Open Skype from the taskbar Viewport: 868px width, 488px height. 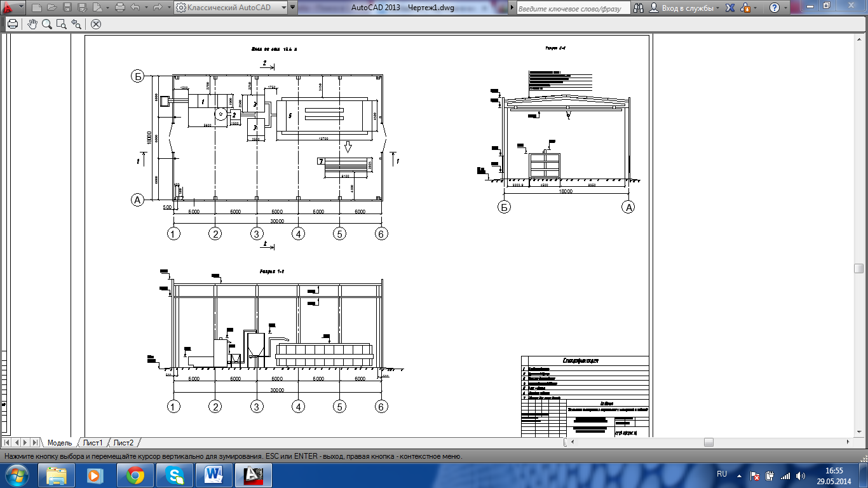pos(174,475)
